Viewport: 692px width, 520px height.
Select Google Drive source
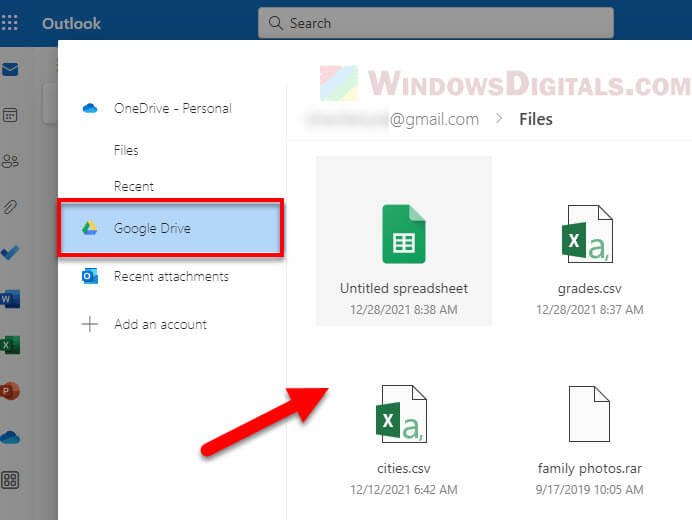coord(170,228)
